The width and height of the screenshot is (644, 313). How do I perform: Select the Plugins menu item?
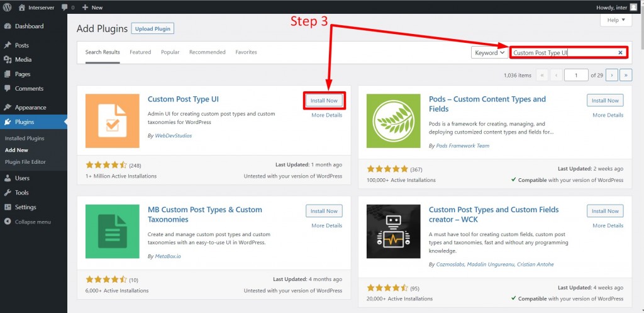coord(33,122)
